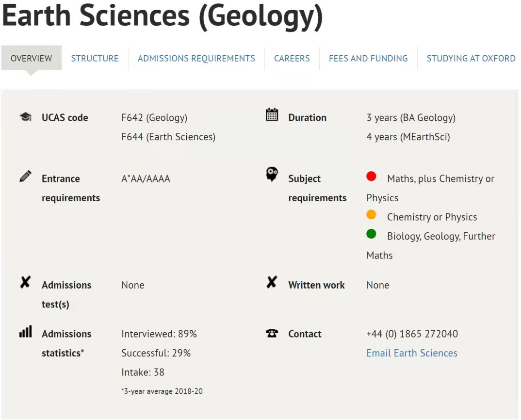Viewport: 521px width, 420px height.
Task: Click the 3 years (BA Geology) text
Action: [x=411, y=118]
